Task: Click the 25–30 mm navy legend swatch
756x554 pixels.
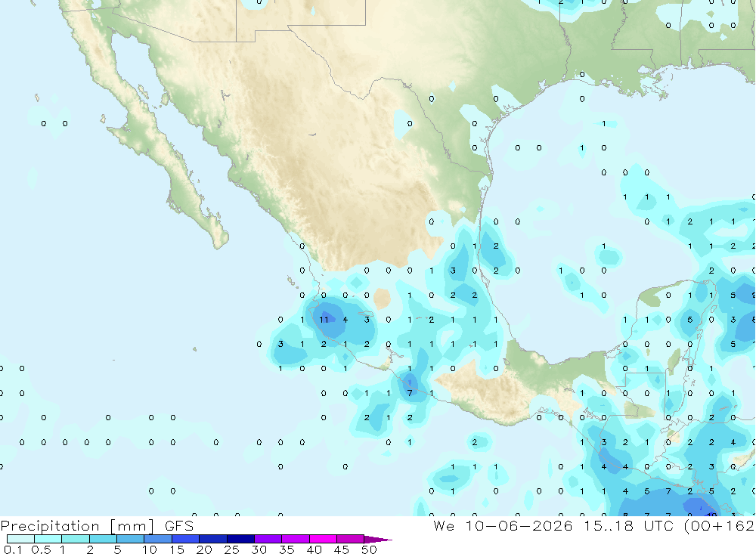Action: (x=240, y=539)
